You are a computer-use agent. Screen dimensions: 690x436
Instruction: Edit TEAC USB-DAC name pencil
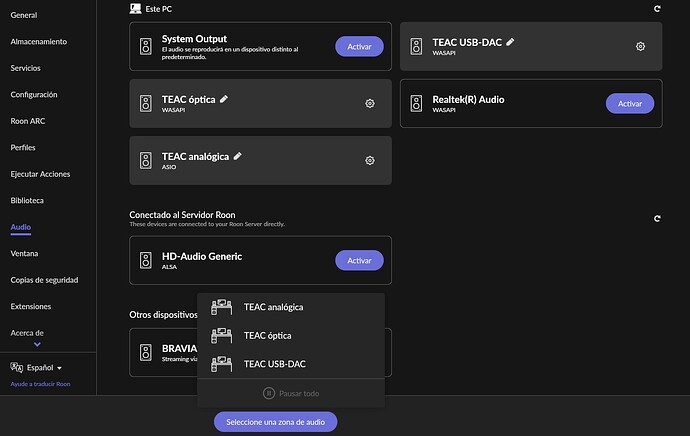click(x=510, y=42)
